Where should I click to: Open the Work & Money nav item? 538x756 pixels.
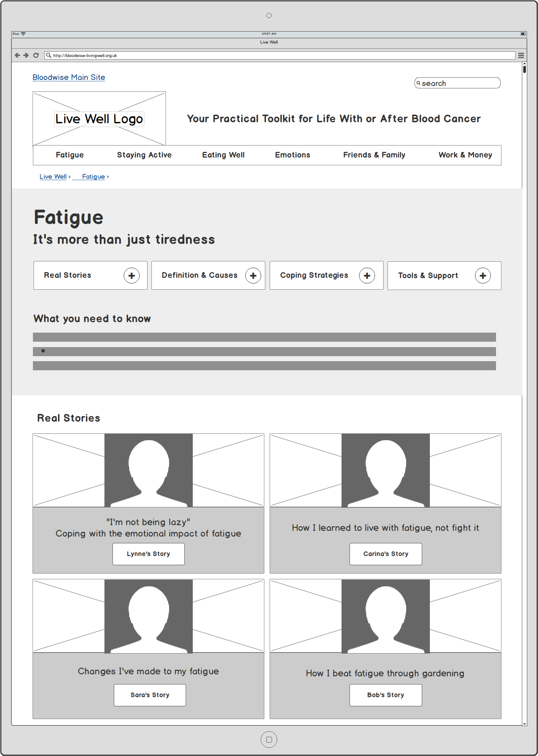[465, 155]
